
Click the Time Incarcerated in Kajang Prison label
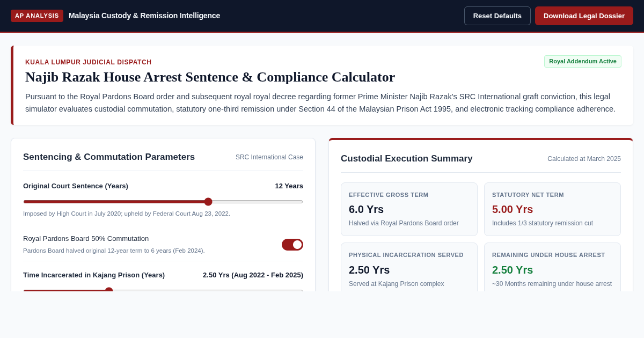point(94,275)
